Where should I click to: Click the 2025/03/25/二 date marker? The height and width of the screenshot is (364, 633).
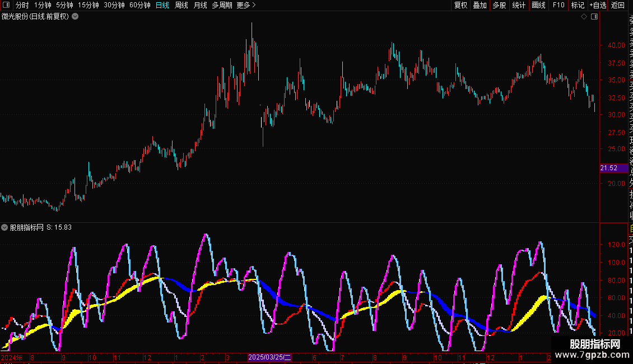[x=269, y=357]
